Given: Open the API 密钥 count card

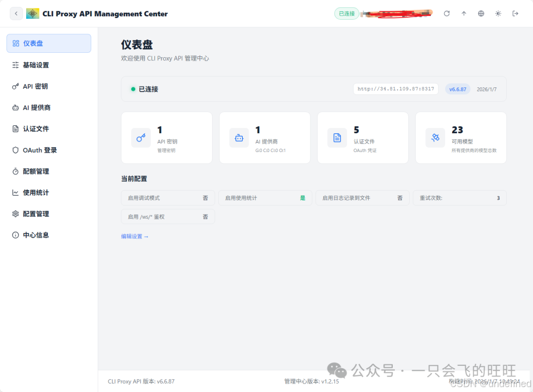Looking at the screenshot, I should pos(167,138).
